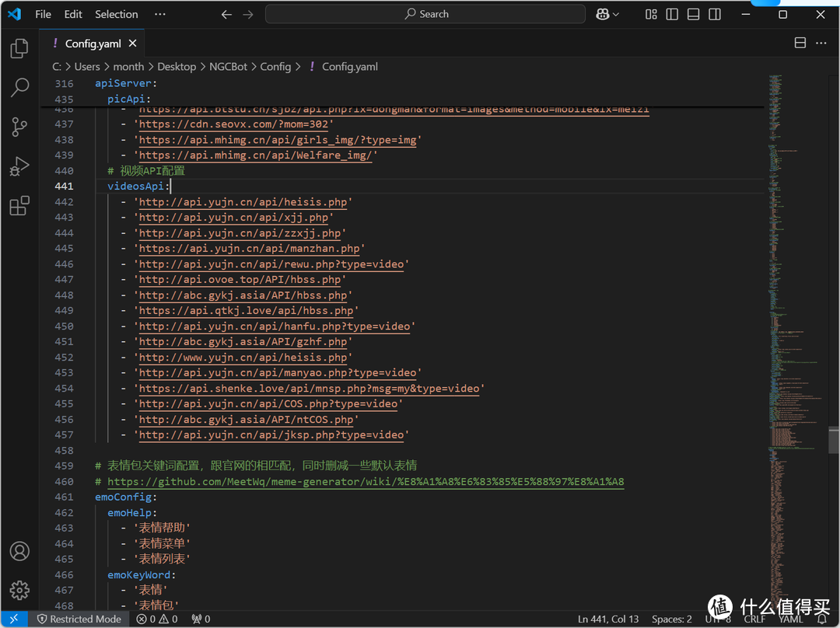Select the Config.yaml editor tab
This screenshot has height=628, width=840.
point(93,44)
